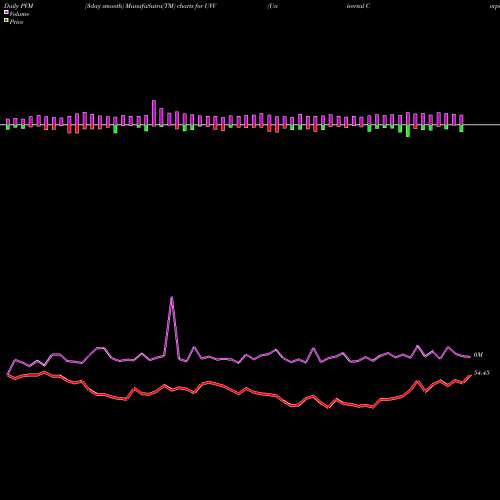
Task: Click the last magenta volume bar on the right
Action: click(x=461, y=120)
